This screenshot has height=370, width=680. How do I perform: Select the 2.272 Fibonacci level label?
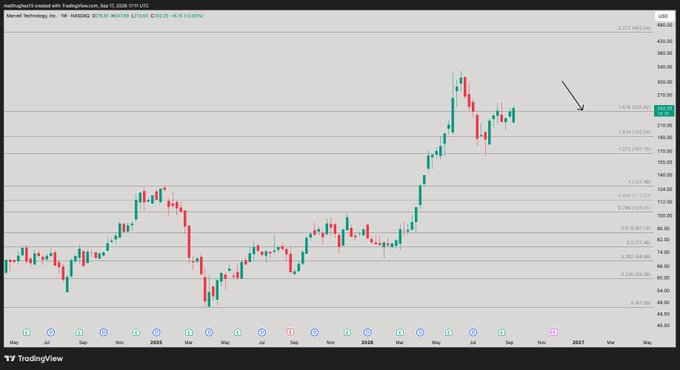point(634,28)
